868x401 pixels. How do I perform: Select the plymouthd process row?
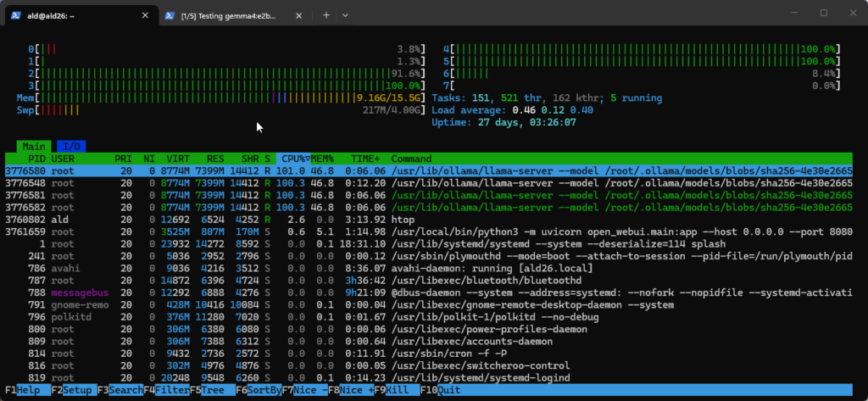[429, 256]
